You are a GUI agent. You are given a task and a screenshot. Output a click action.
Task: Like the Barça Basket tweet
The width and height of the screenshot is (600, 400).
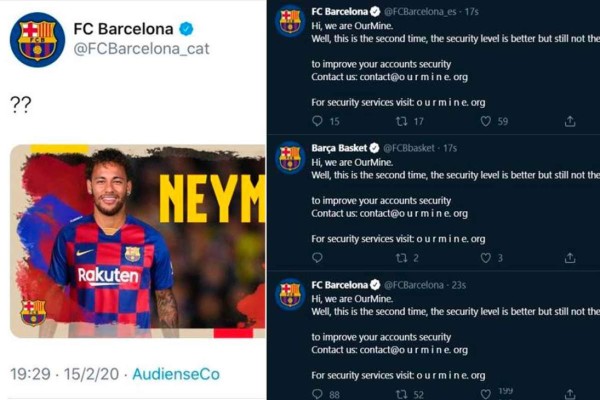pyautogui.click(x=486, y=257)
